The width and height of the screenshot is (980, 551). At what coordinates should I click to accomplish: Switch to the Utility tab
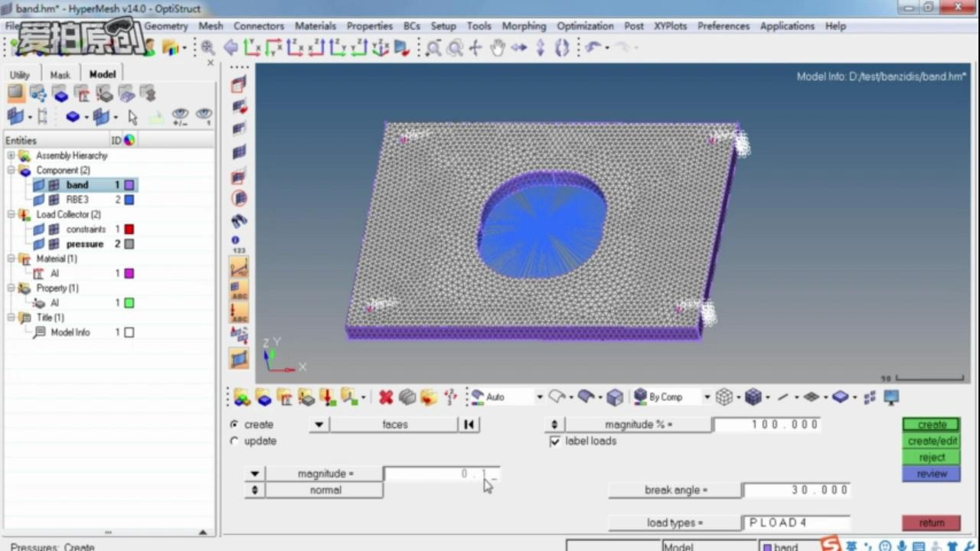click(20, 74)
